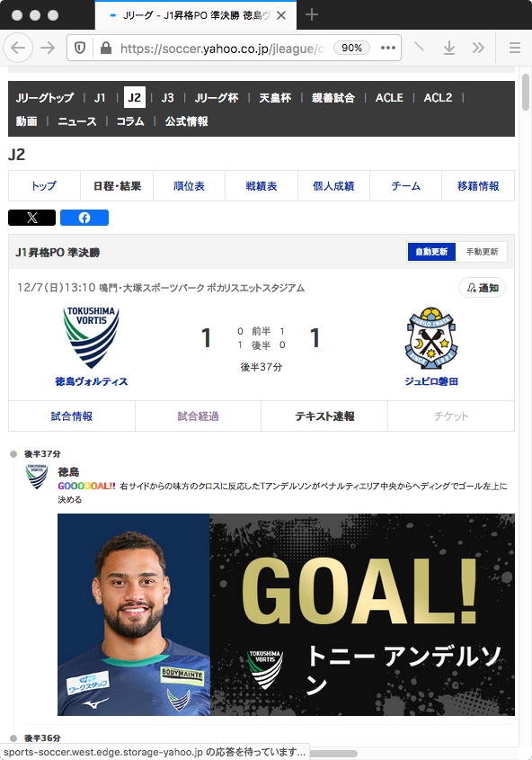Turn on 通知 match notifications
The height and width of the screenshot is (760, 532).
tap(483, 288)
